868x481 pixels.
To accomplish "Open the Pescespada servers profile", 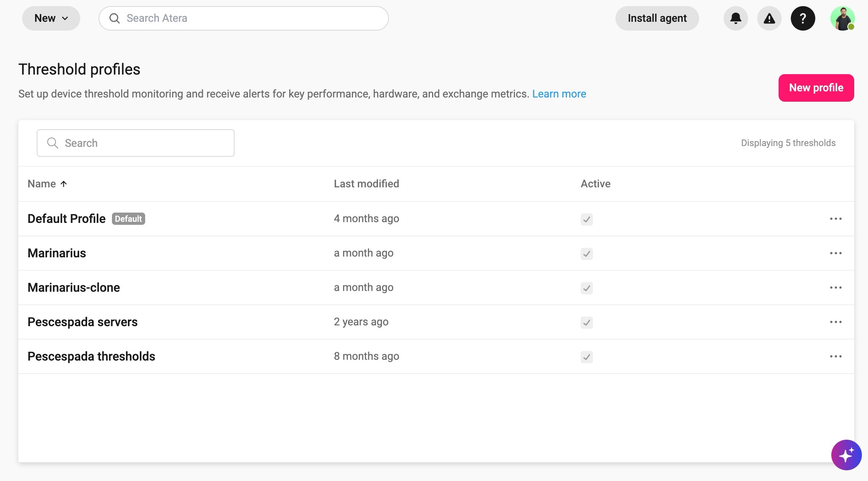I will click(83, 322).
